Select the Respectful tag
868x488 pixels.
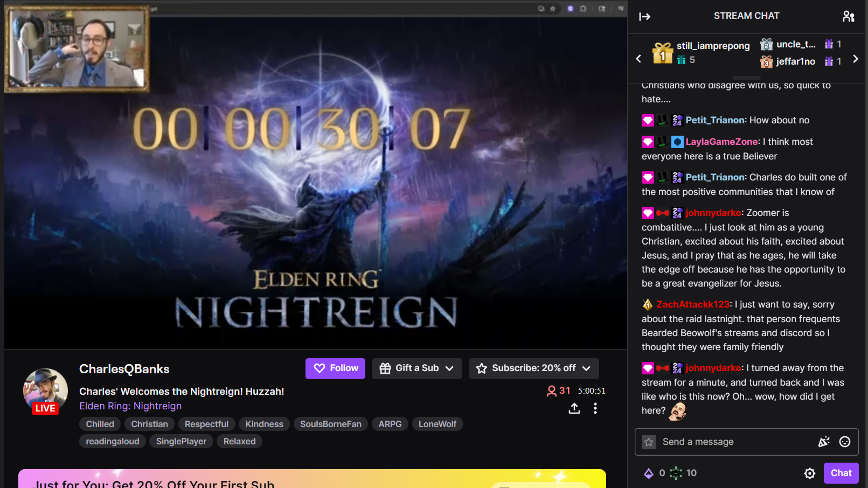206,424
